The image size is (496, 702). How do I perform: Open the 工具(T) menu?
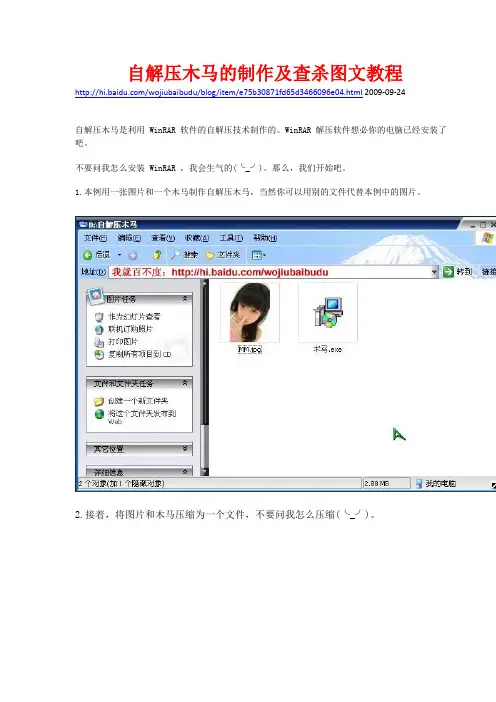click(231, 238)
